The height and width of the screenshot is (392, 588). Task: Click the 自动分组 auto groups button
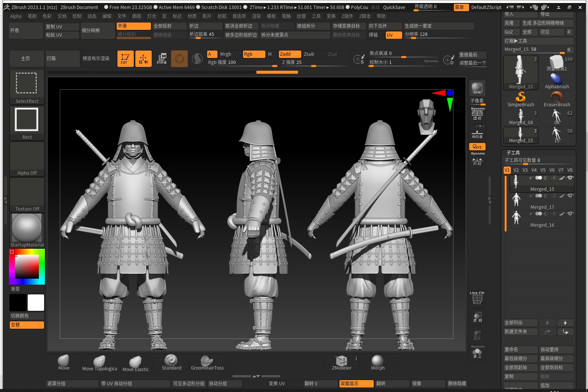[x=225, y=383]
